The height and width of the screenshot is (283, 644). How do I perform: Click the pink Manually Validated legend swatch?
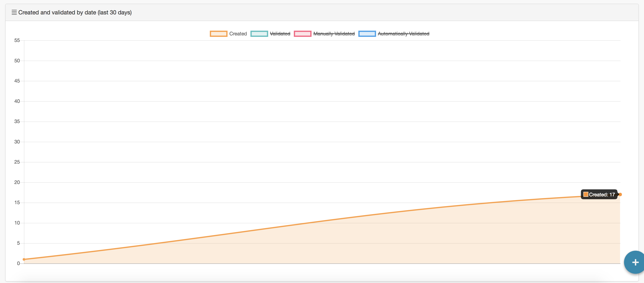click(302, 34)
